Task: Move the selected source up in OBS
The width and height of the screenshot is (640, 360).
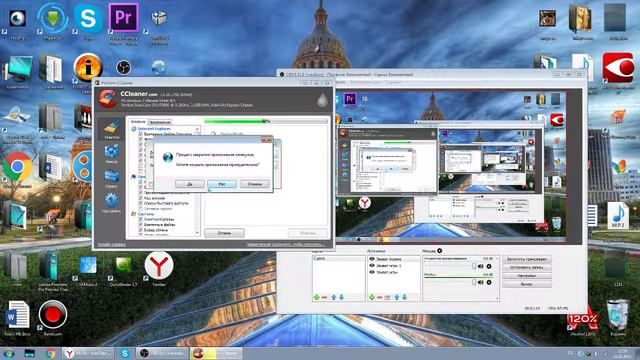Action: click(397, 298)
